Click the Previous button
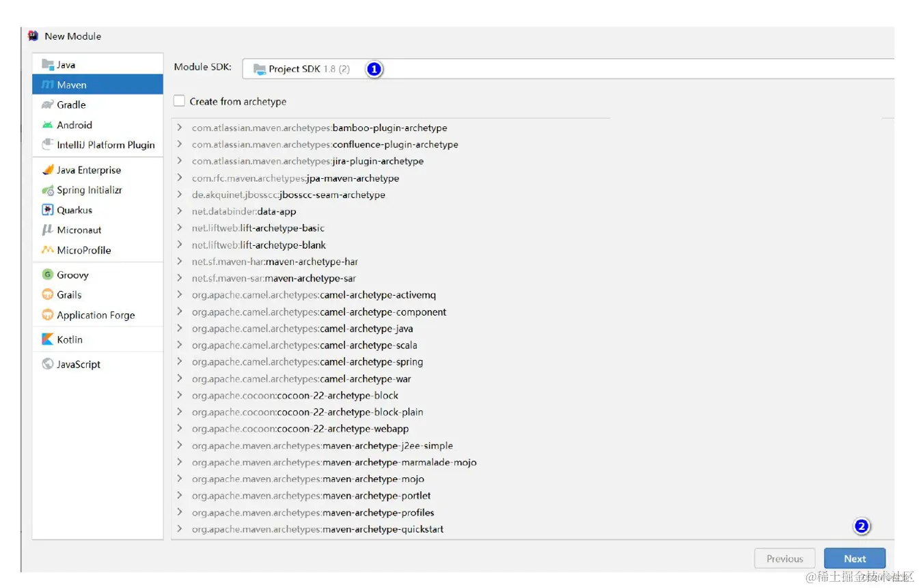919x588 pixels. [x=784, y=559]
